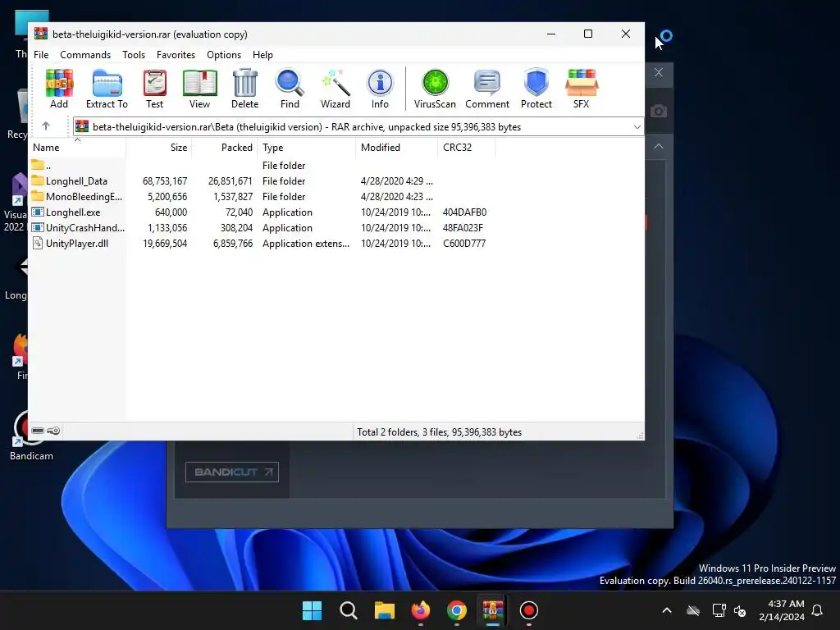Click status bar total bytes text

tap(440, 431)
